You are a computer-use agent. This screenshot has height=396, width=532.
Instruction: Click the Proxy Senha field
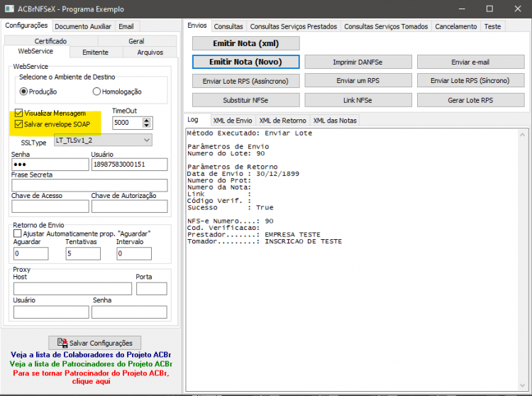(129, 312)
